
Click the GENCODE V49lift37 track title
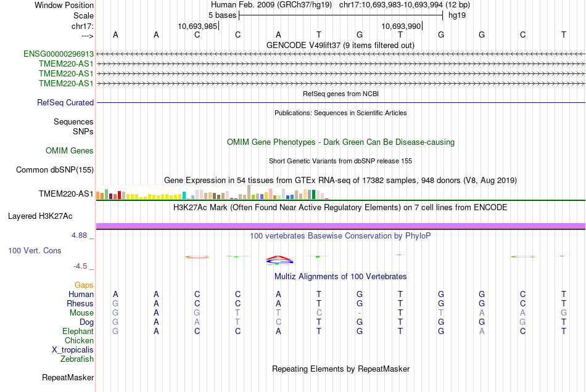point(340,45)
